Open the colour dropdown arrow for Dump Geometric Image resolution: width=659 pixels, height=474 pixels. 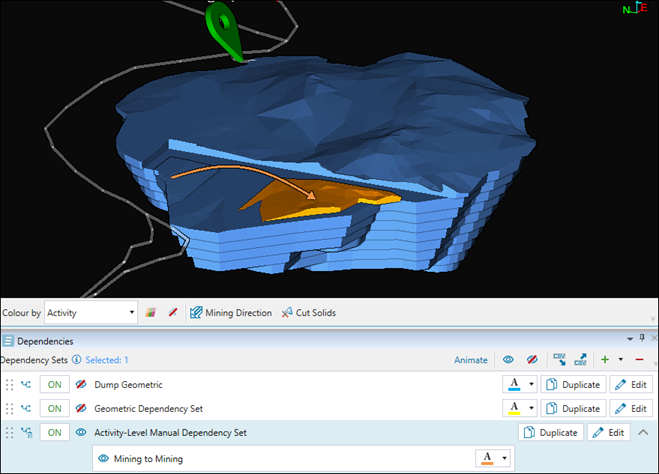pyautogui.click(x=531, y=384)
